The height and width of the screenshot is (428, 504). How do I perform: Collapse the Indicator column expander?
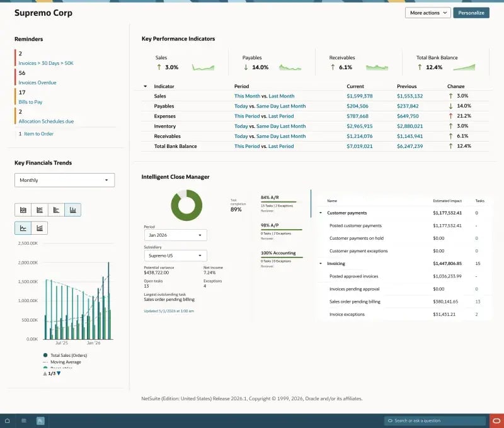(146, 86)
